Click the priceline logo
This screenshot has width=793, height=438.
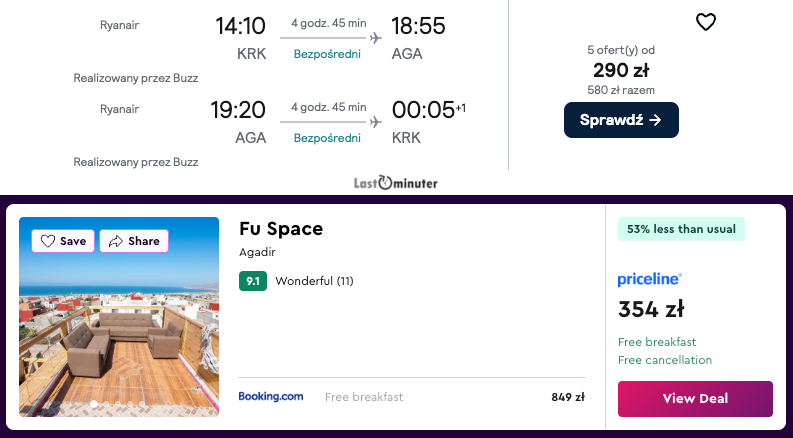coord(649,279)
